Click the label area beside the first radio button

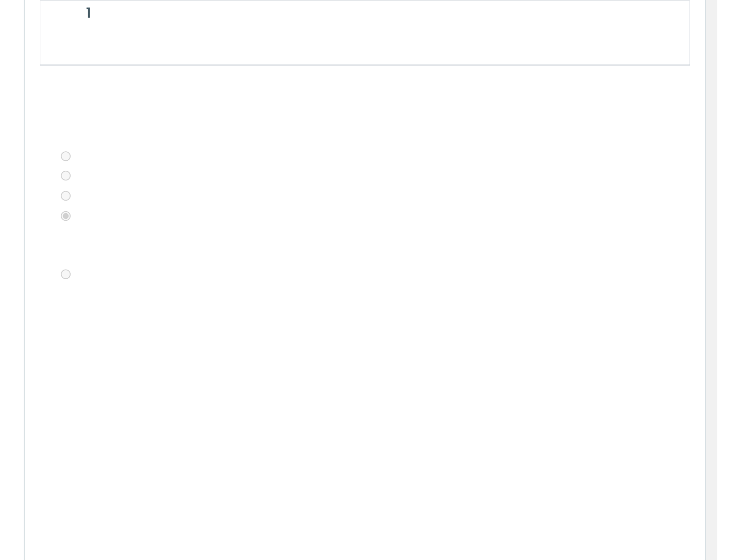point(101,156)
